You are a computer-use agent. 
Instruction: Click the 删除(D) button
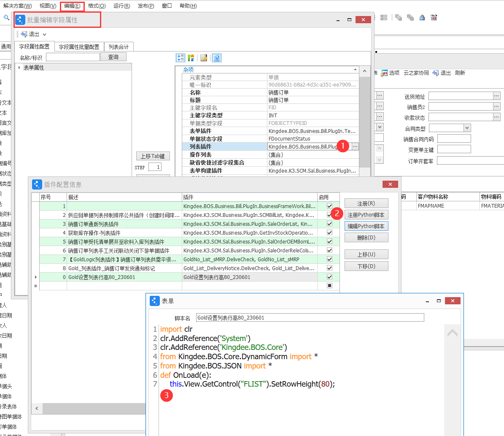tap(366, 238)
